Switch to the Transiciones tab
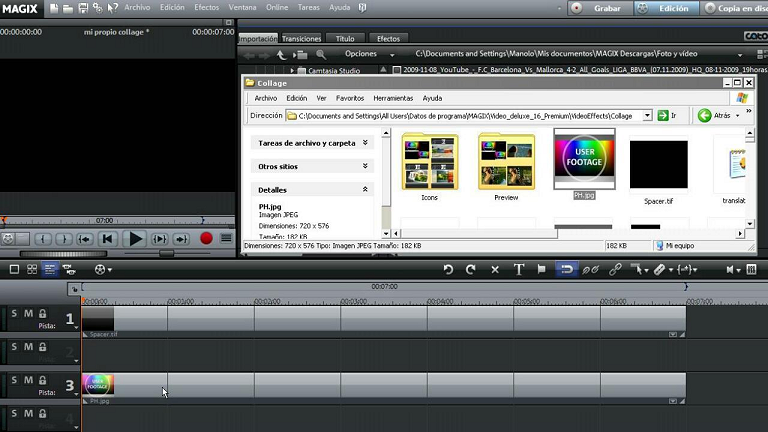The image size is (768, 432). pyautogui.click(x=301, y=39)
